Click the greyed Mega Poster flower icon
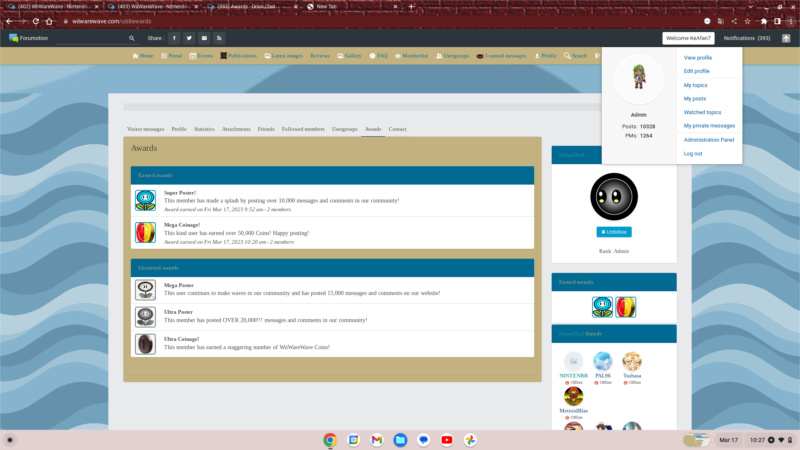This screenshot has height=450, width=800. tap(145, 290)
